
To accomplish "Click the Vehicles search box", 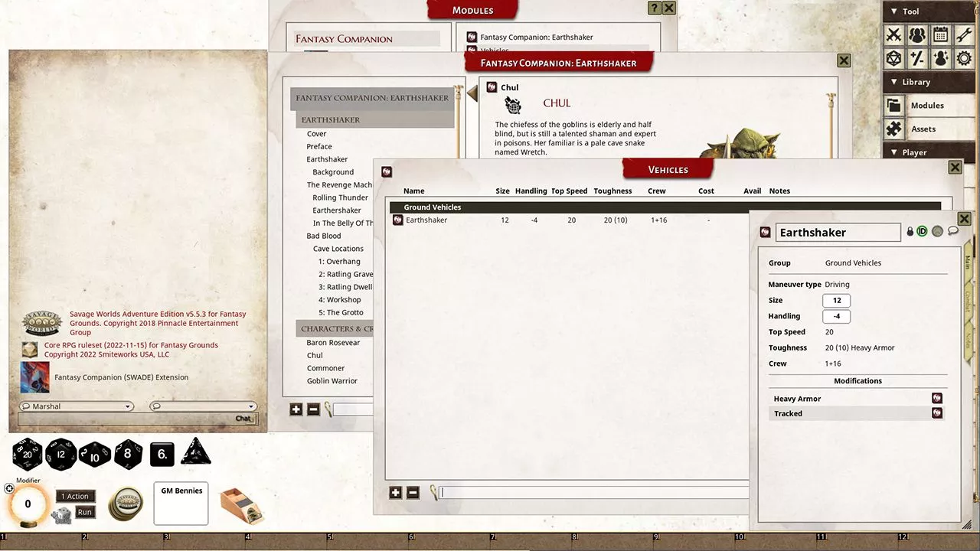I will coord(594,493).
